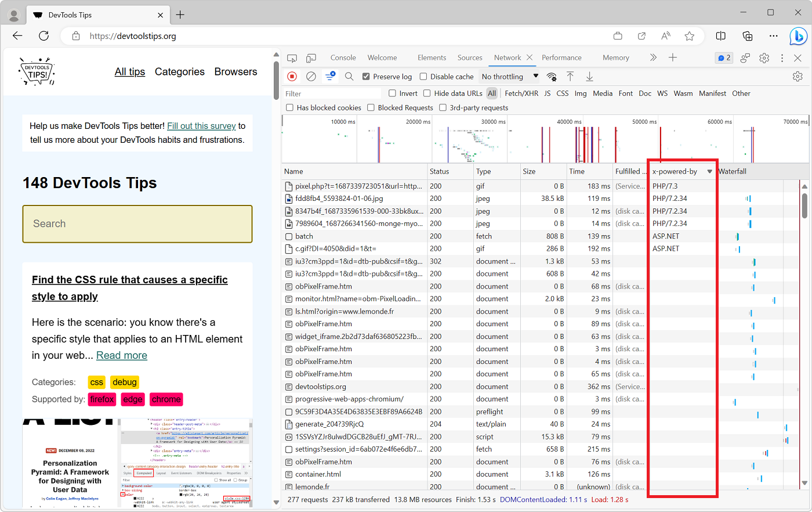
Task: Open DevTools customize three-dot menu
Action: pos(782,58)
